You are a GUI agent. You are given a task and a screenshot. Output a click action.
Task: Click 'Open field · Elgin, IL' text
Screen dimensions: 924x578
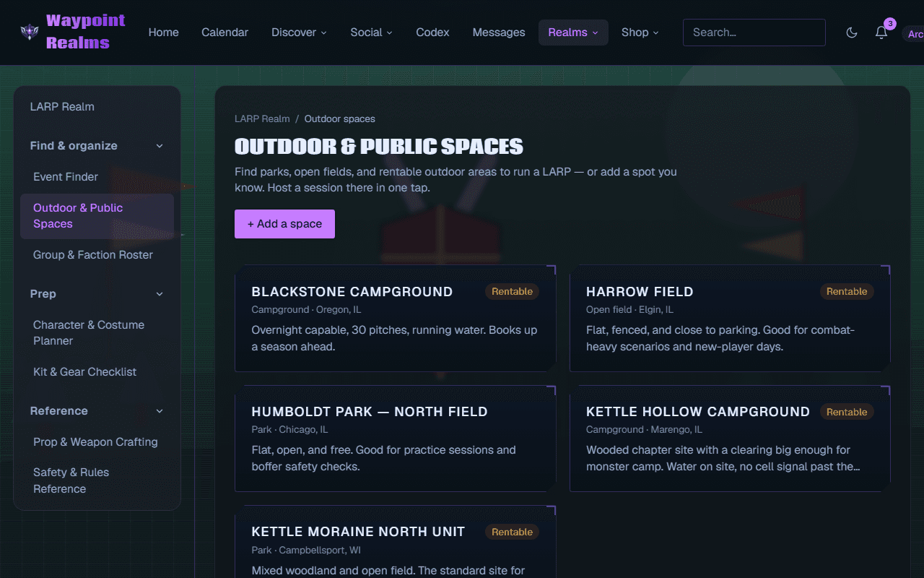point(629,310)
